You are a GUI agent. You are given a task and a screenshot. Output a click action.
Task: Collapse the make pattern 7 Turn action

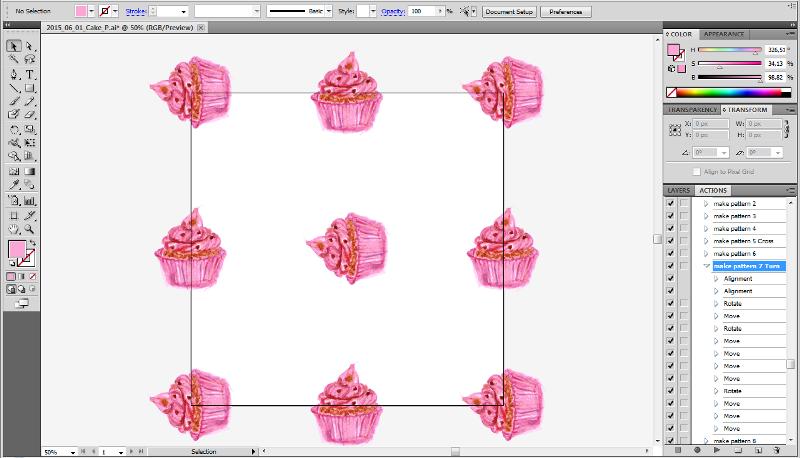click(x=707, y=266)
